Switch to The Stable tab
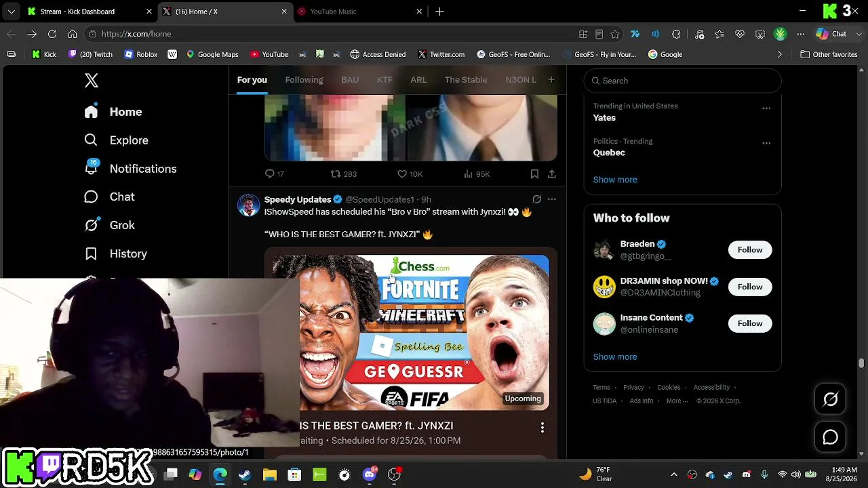868x488 pixels. click(x=466, y=80)
